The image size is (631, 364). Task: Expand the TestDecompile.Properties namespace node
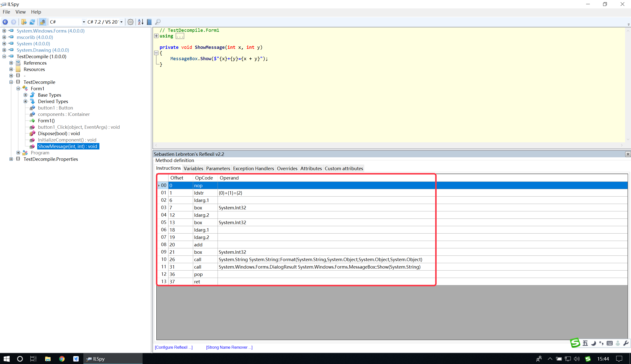[11, 159]
